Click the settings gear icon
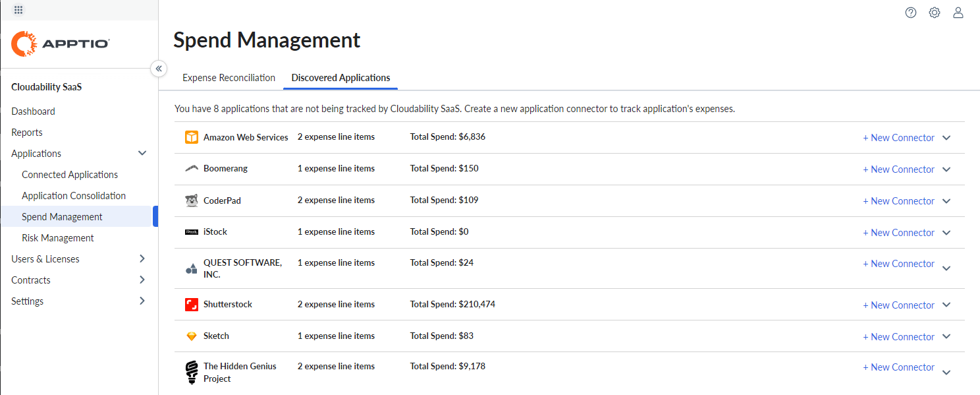 pos(934,12)
